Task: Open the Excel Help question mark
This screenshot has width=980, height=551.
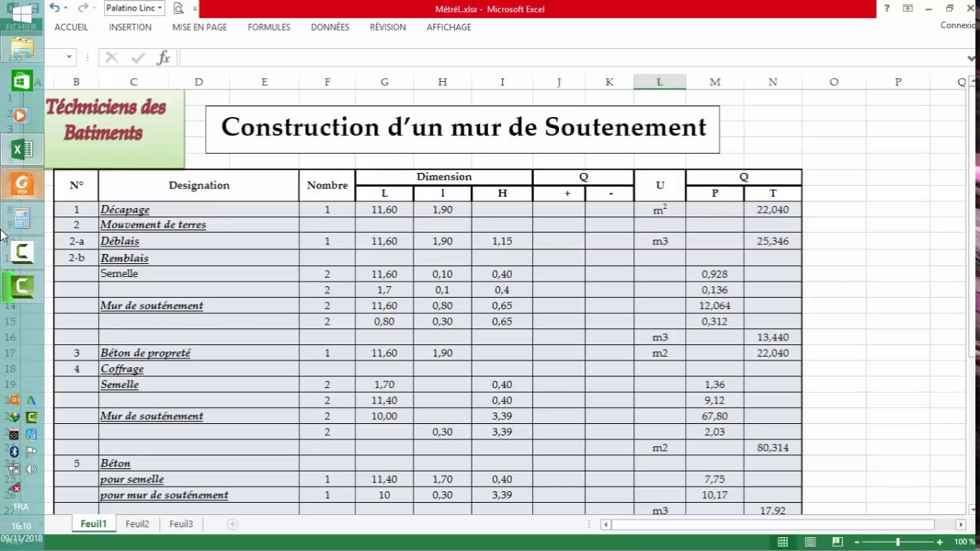Action: [887, 8]
